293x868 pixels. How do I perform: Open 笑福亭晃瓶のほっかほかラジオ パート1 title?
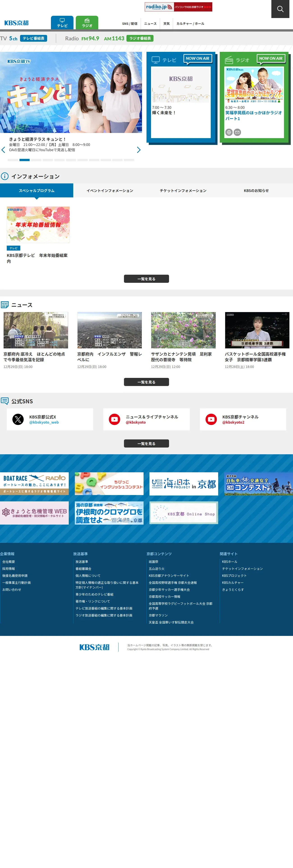[254, 116]
